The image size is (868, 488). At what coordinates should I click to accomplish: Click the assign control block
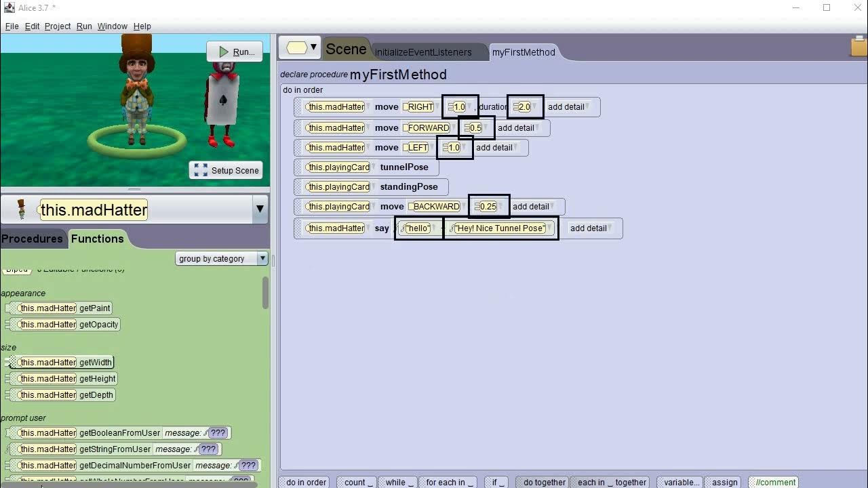[724, 483]
